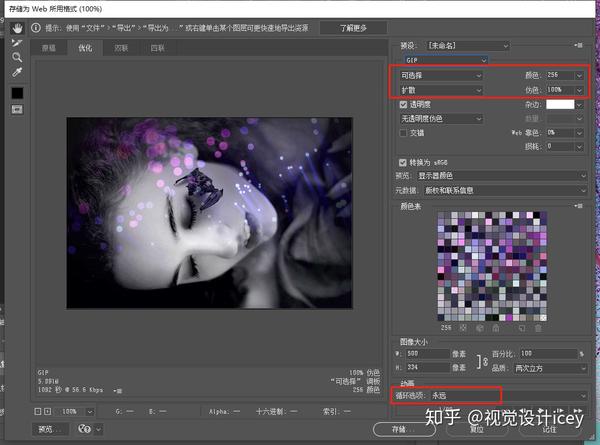Image resolution: width=600 pixels, height=445 pixels.
Task: Click the 记住 remember button
Action: coord(549,429)
